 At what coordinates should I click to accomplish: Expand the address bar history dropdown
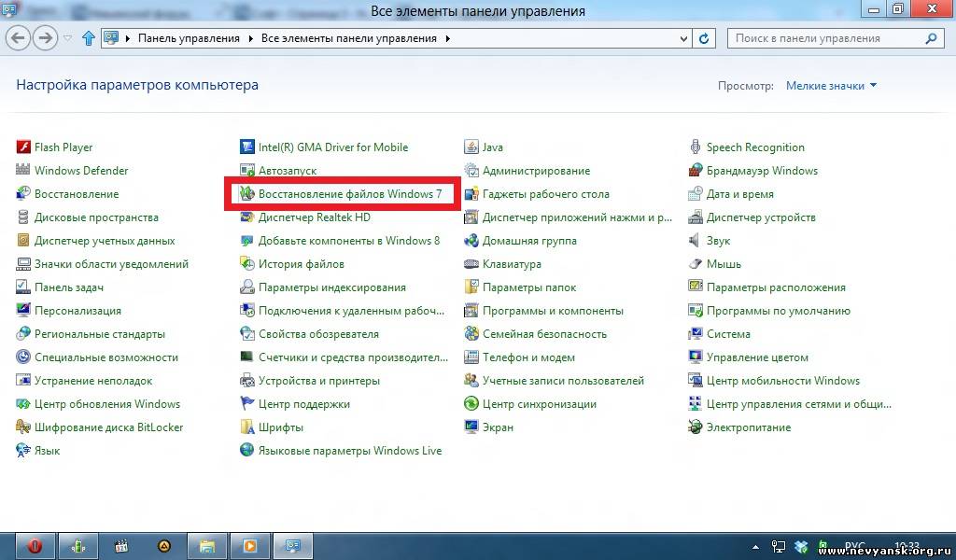(x=683, y=38)
